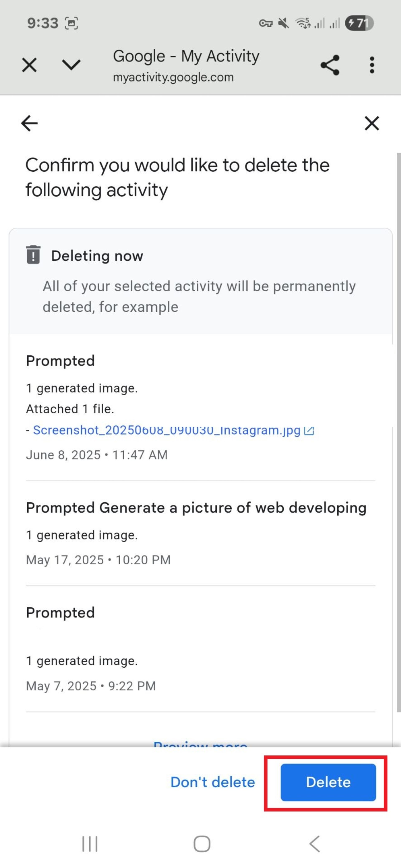
Task: Click the Deleting now trash icon
Action: [x=33, y=255]
